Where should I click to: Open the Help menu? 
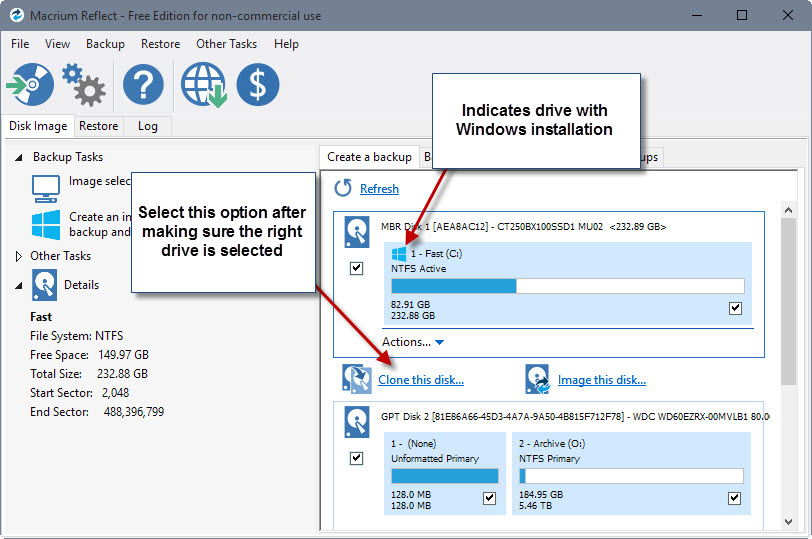(x=286, y=44)
